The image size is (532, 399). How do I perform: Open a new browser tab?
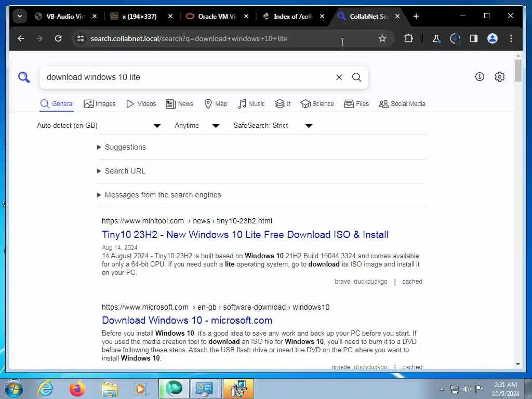416,16
